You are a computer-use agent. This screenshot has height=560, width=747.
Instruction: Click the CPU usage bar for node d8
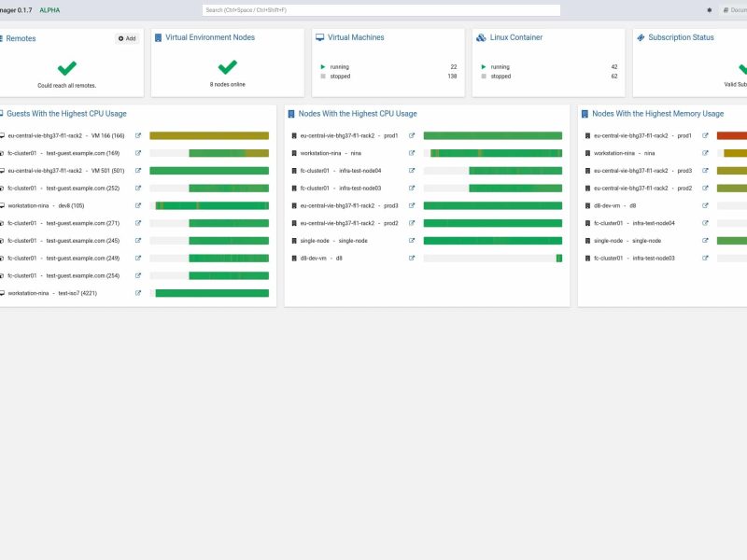coord(493,259)
